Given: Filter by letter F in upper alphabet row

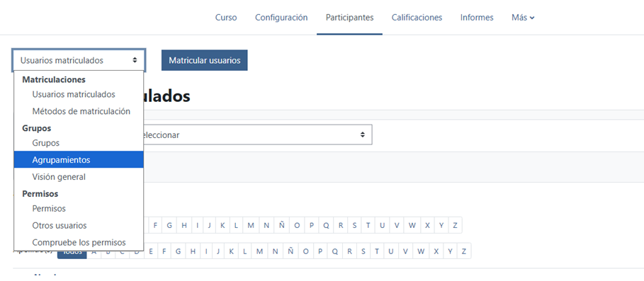Looking at the screenshot, I should coord(155,225).
